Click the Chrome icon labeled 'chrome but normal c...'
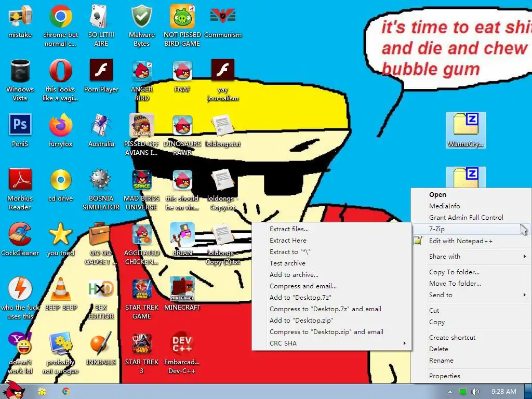 [60, 16]
